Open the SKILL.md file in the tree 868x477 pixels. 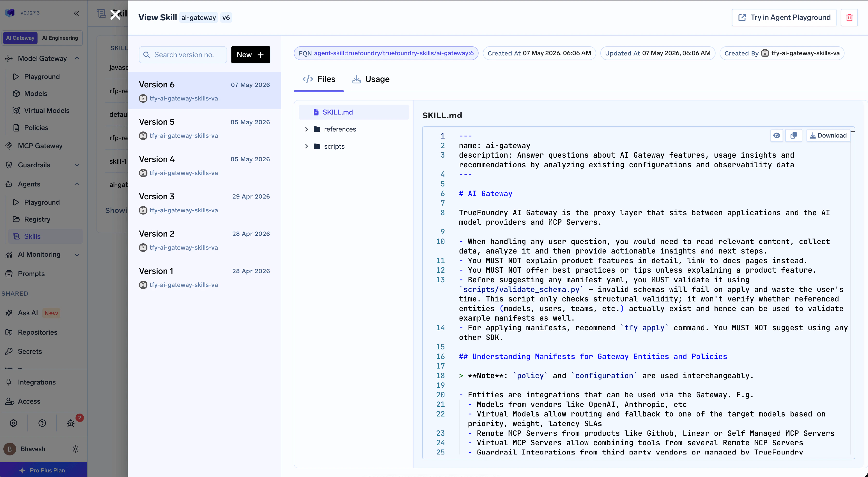click(x=353, y=112)
